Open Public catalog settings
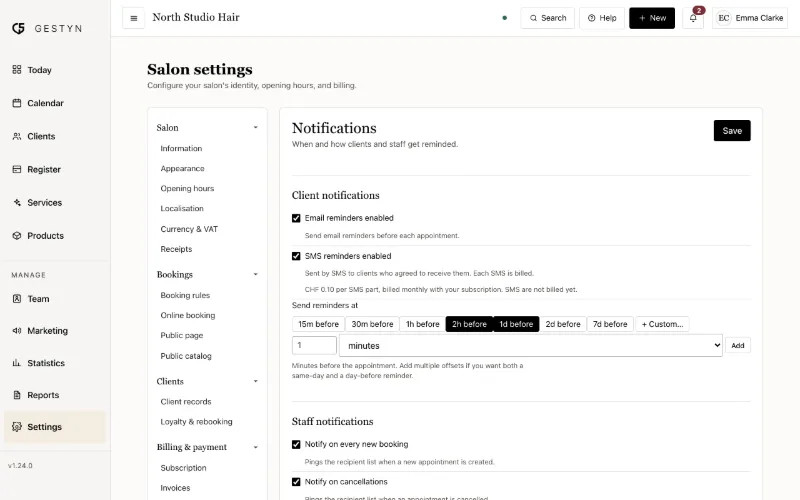800x500 pixels. point(186,356)
